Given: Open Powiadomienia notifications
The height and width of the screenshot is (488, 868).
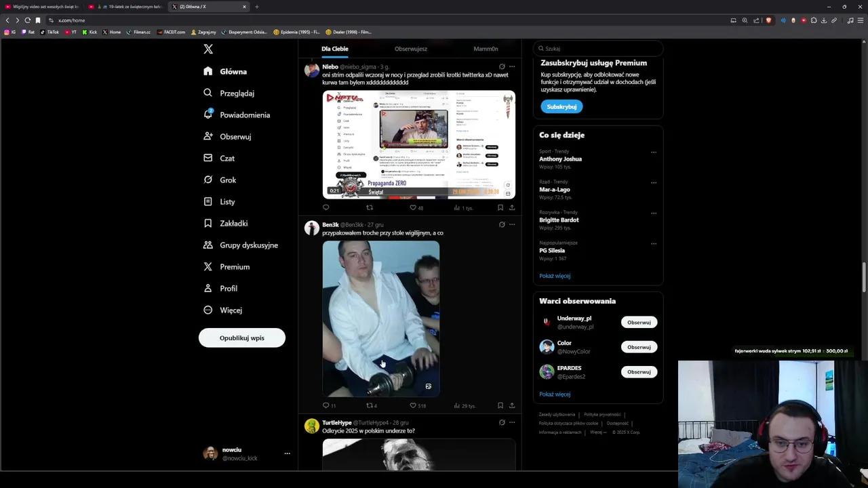Looking at the screenshot, I should coord(236,115).
